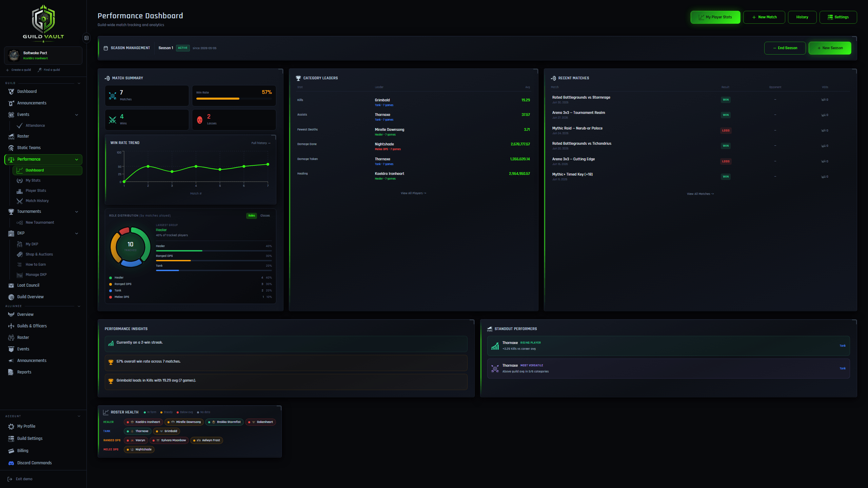Toggle Tank legend entry in role distribution
This screenshot has width=868, height=488.
[x=191, y=291]
